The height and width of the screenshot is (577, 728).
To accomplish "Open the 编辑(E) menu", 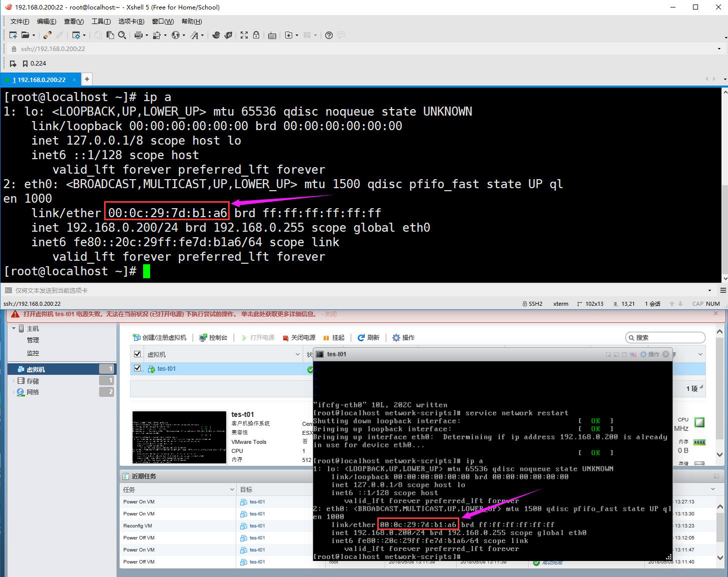I will 47,21.
